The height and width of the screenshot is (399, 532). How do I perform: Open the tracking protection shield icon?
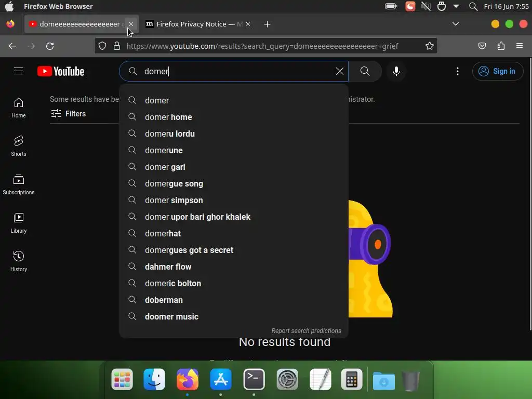(x=102, y=46)
